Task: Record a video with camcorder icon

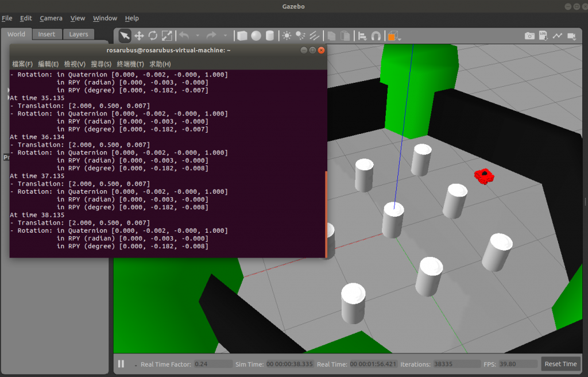Action: [571, 36]
